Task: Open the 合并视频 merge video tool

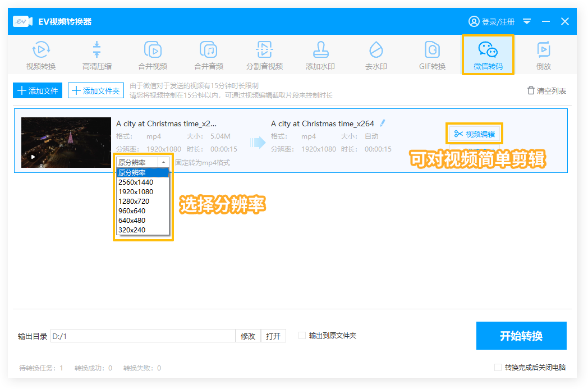Action: click(153, 55)
